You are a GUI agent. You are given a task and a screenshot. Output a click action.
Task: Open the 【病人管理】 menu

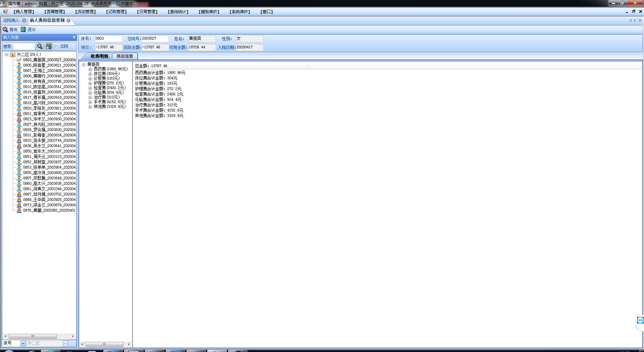coord(24,12)
